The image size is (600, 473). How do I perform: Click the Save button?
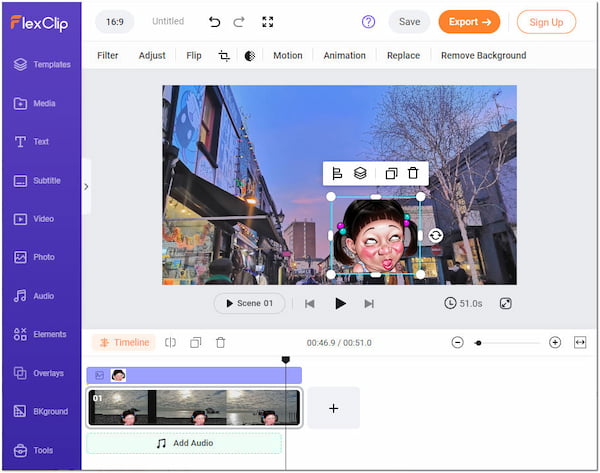[409, 22]
